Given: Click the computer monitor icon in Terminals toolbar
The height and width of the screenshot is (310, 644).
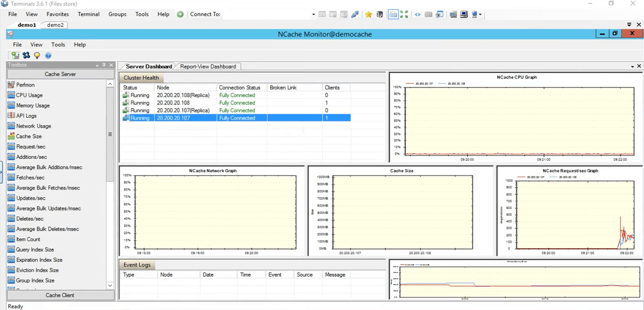Looking at the screenshot, I should [x=464, y=15].
